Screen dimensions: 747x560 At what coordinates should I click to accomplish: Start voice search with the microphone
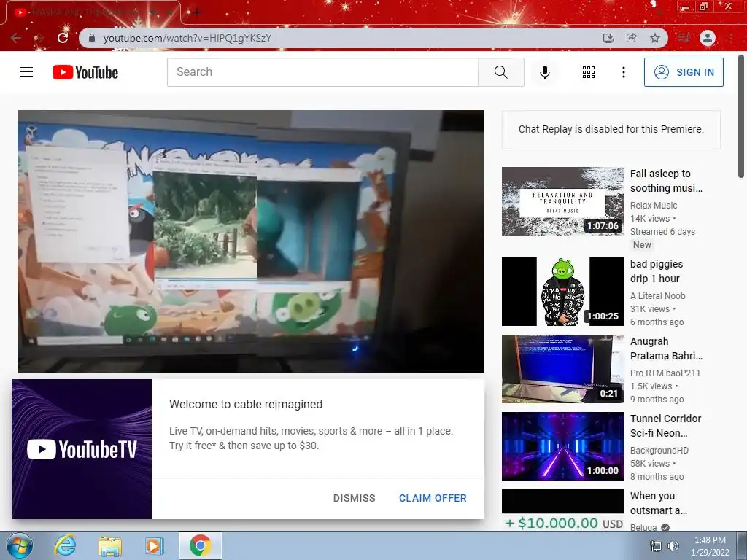pyautogui.click(x=544, y=72)
